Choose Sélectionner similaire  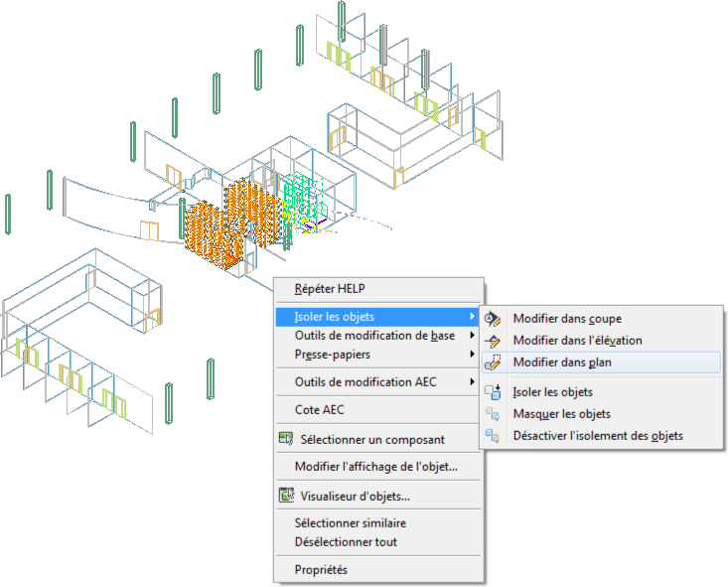click(378, 523)
